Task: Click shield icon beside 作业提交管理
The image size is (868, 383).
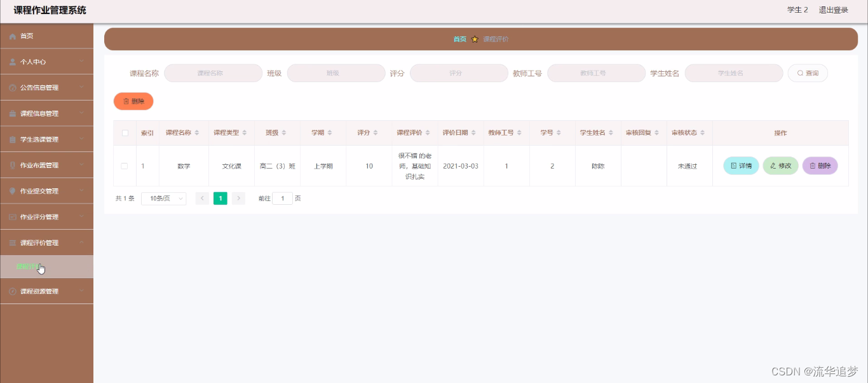Action: coord(13,191)
